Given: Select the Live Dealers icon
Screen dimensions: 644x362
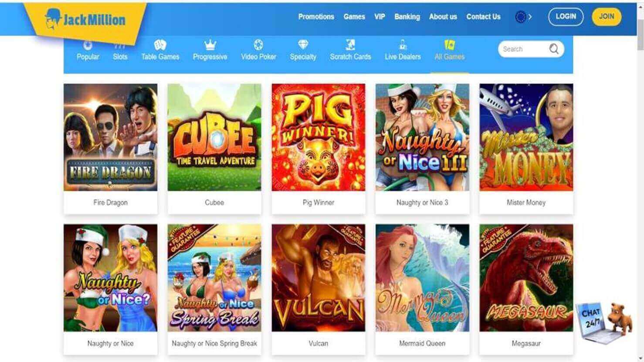Looking at the screenshot, I should click(x=403, y=44).
